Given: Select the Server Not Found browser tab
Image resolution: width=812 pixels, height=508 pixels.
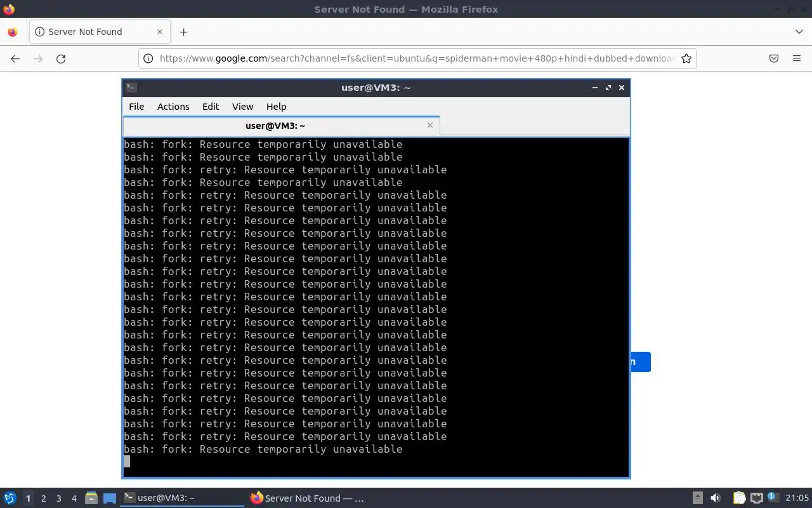Looking at the screenshot, I should click(99, 32).
